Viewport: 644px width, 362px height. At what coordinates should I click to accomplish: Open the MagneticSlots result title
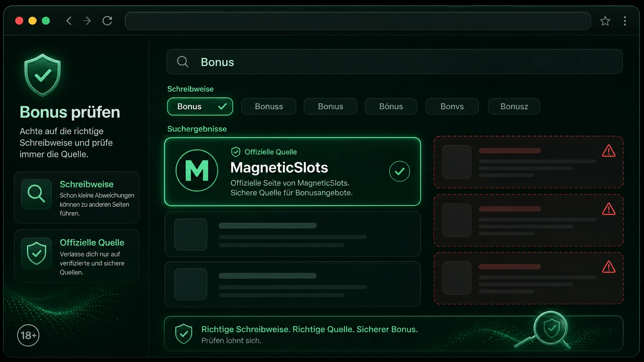tap(279, 168)
